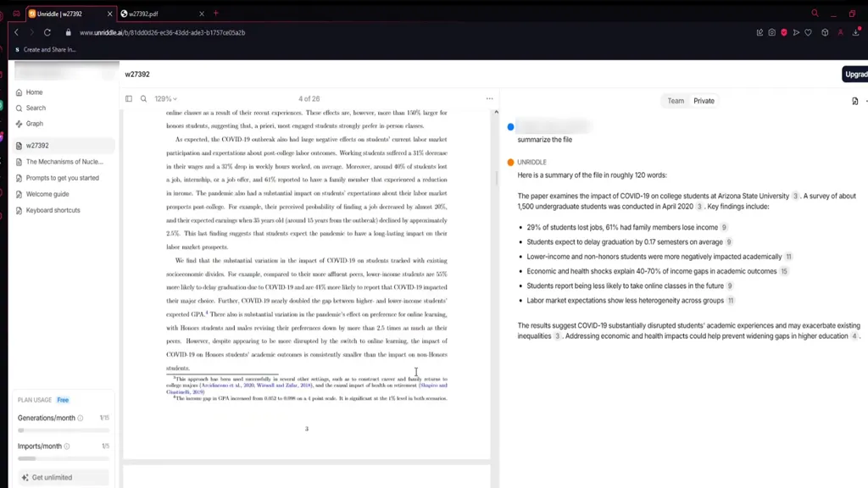Toggle the PDF sidebar panel icon
868x488 pixels.
[x=129, y=98]
